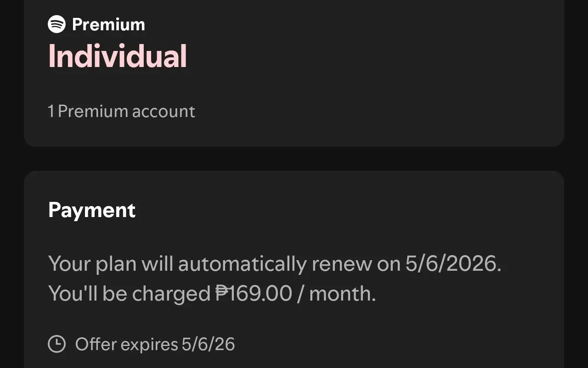This screenshot has width=588, height=368.
Task: Click the black margin right of the cards
Action: coord(576,184)
